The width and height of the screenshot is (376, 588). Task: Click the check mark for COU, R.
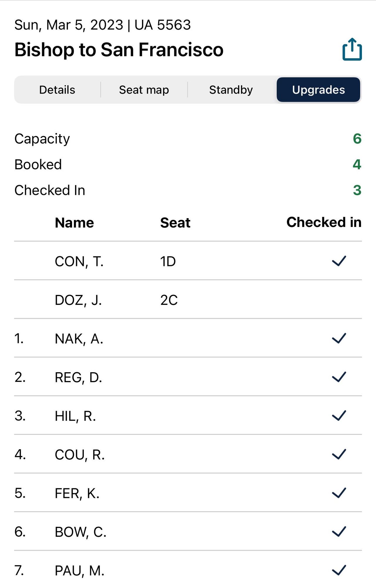click(x=339, y=454)
